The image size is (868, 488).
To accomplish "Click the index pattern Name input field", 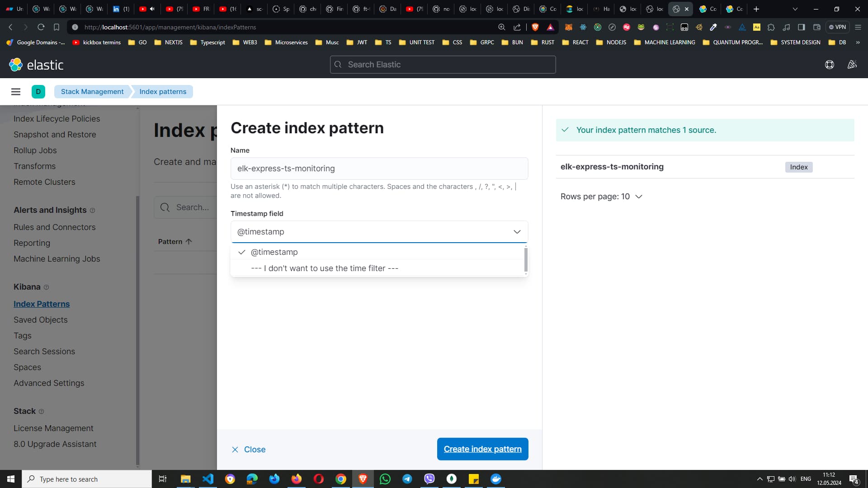I will [379, 169].
